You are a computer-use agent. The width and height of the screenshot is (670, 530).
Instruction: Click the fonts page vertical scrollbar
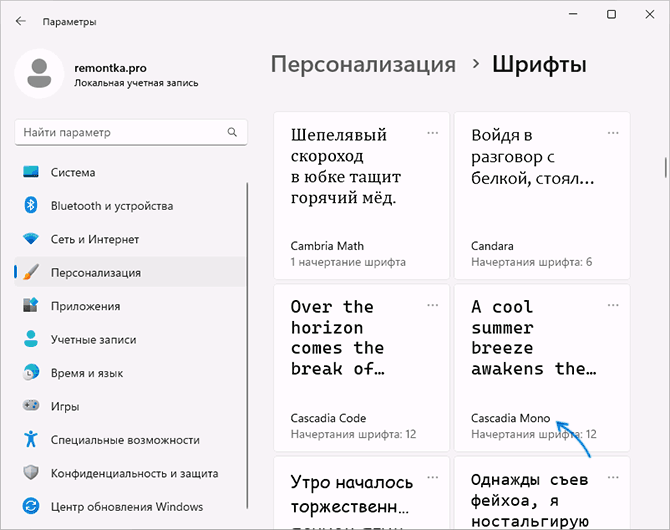[x=665, y=167]
